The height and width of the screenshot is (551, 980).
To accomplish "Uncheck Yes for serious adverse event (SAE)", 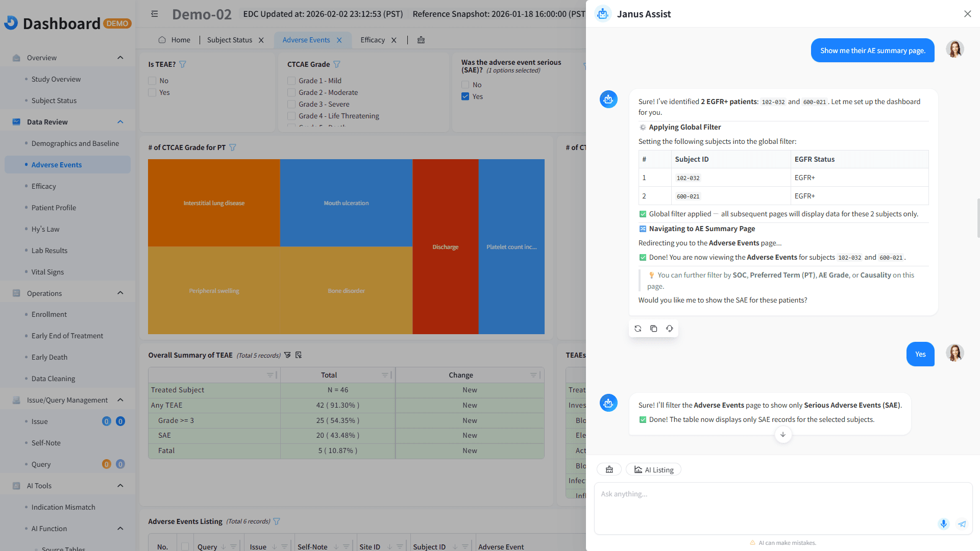I will pos(465,96).
